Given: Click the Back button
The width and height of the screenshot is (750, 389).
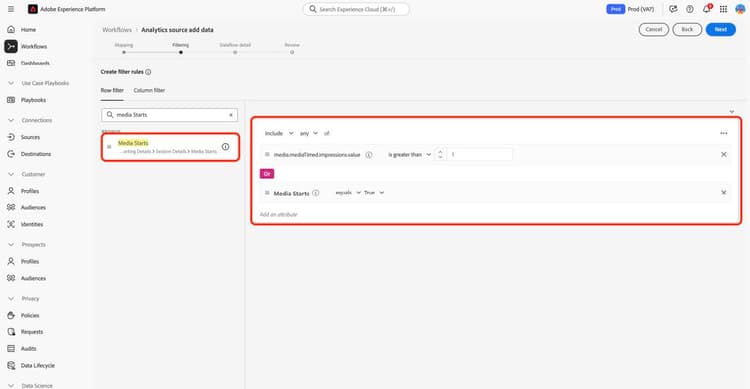Looking at the screenshot, I should point(687,30).
